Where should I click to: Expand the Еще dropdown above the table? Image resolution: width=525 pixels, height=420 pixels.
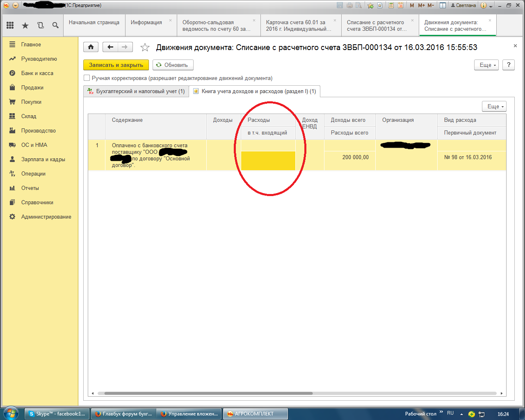pyautogui.click(x=494, y=106)
